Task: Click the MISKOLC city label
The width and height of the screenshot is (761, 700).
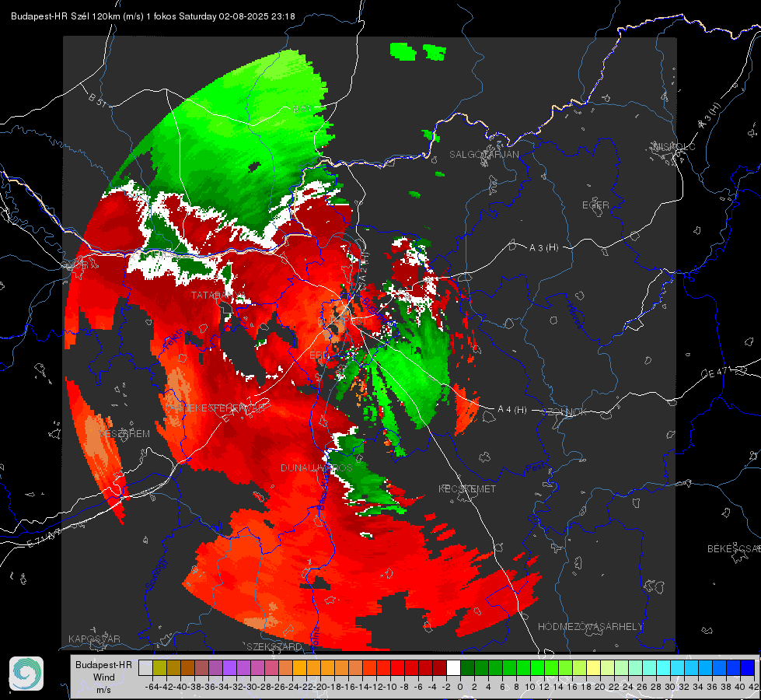Action: pyautogui.click(x=674, y=147)
